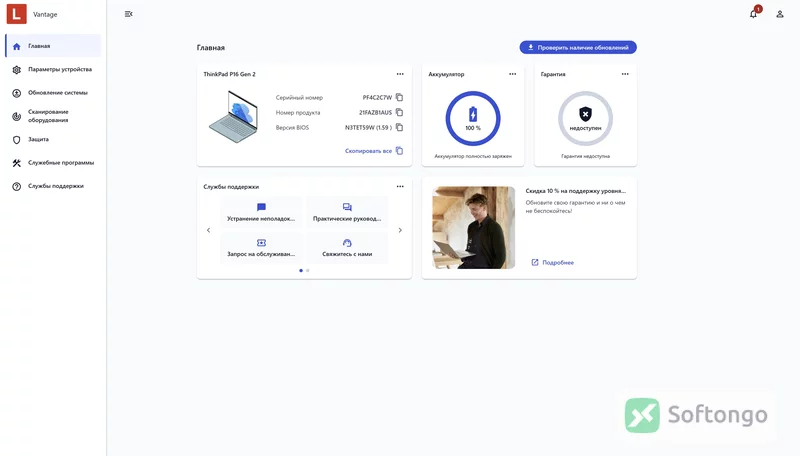Viewport: 800px width, 456px height.
Task: Copy the serial number PF4C2C7W
Action: tap(399, 97)
